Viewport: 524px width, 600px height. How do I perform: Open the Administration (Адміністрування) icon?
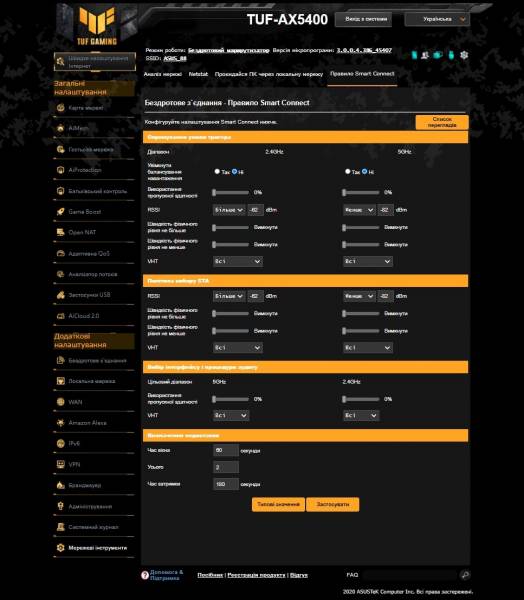click(60, 506)
